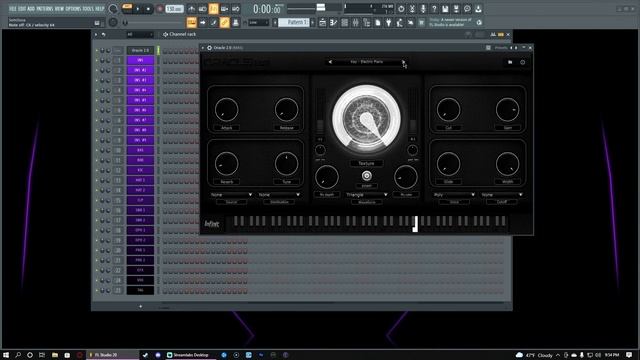640x360 pixels.
Task: Toggle the highlighted link icon in toolbar
Action: tap(224, 22)
